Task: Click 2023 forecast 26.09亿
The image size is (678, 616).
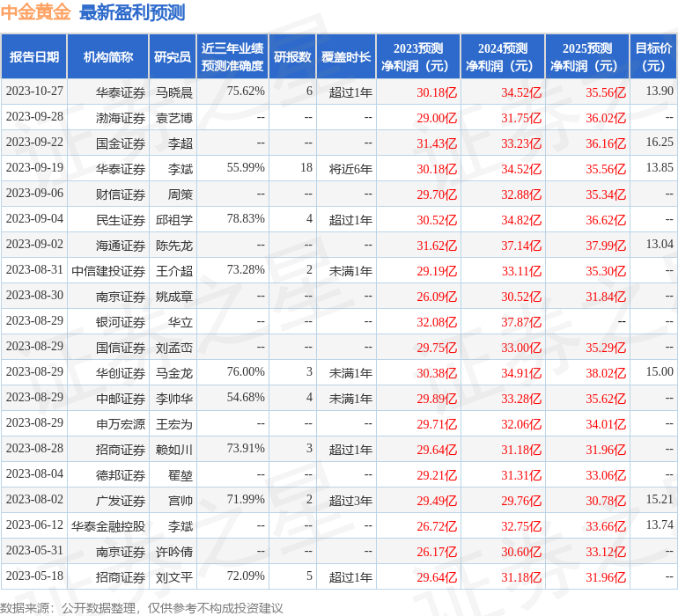Action: pos(437,297)
